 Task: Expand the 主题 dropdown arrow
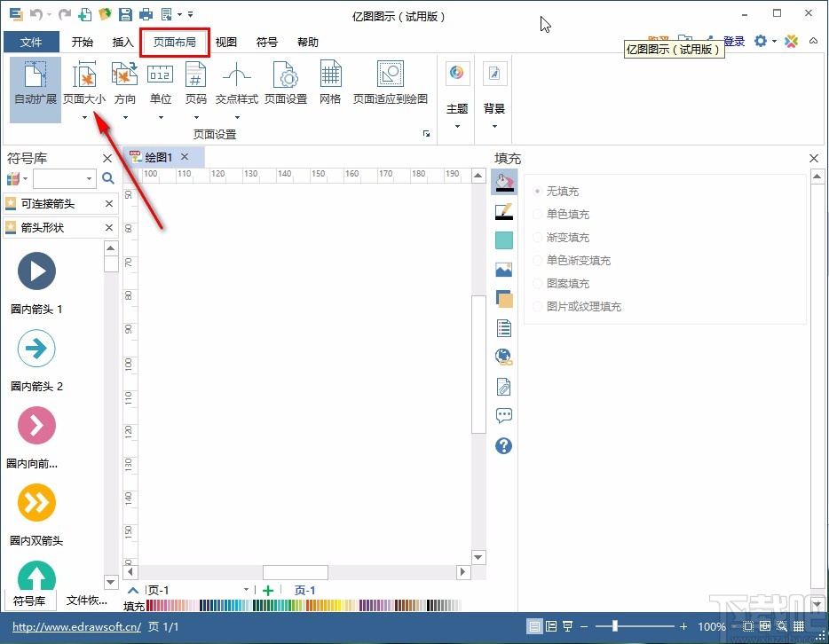tap(457, 126)
